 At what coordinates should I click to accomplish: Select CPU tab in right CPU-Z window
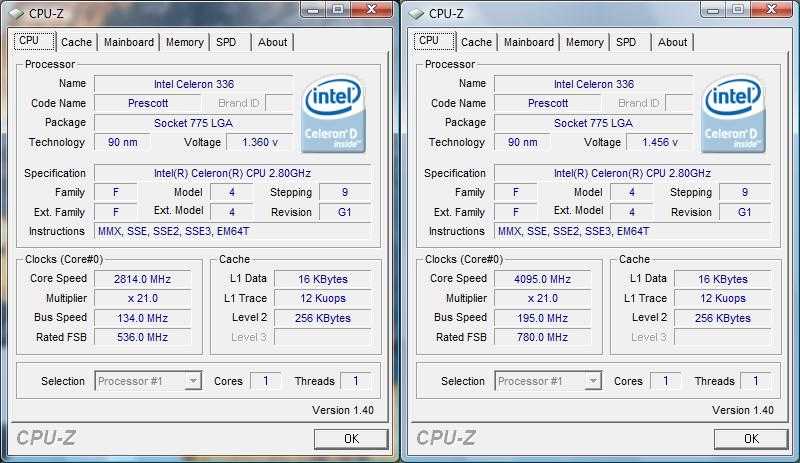tap(434, 41)
